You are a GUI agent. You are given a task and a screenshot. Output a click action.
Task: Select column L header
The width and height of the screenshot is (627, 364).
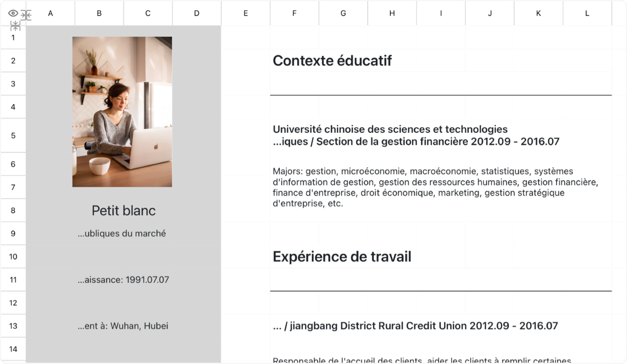pyautogui.click(x=587, y=13)
